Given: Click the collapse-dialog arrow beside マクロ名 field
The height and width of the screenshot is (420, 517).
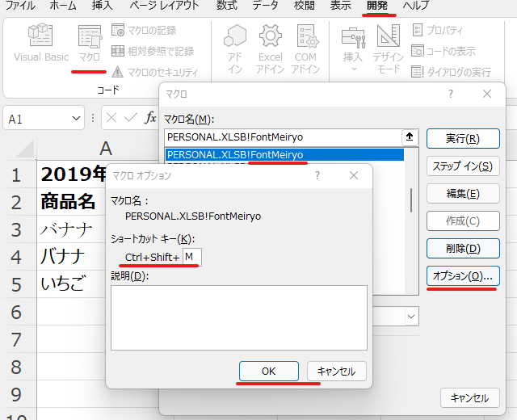Looking at the screenshot, I should (410, 136).
